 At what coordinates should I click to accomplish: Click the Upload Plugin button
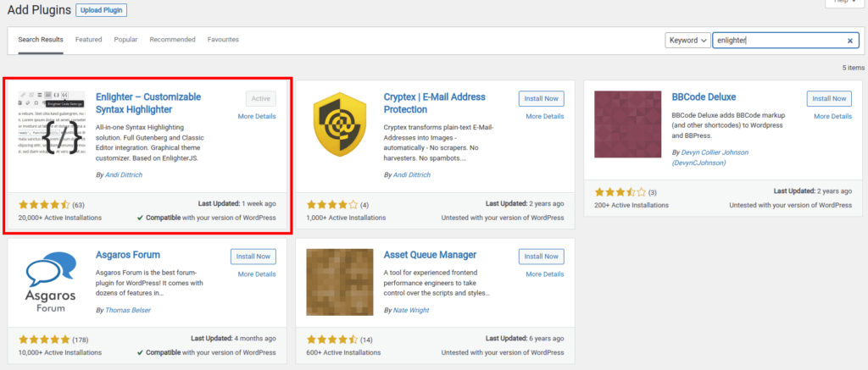click(x=102, y=10)
